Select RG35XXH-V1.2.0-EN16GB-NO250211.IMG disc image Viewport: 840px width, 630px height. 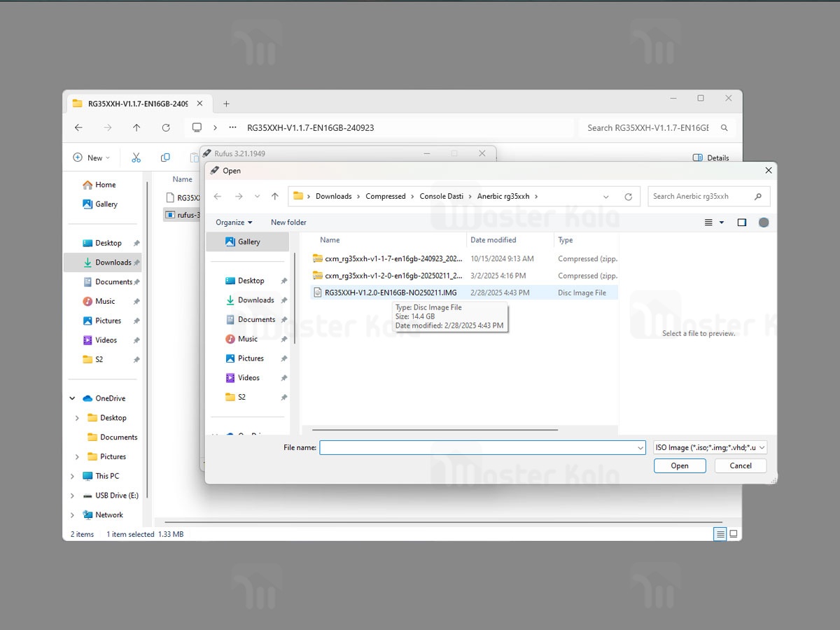click(x=464, y=293)
